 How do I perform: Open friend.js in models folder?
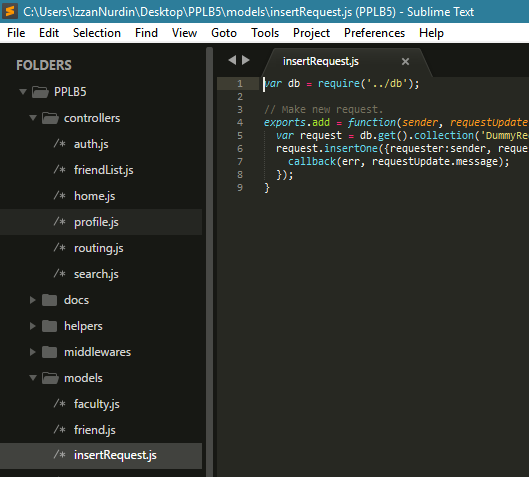click(94, 430)
